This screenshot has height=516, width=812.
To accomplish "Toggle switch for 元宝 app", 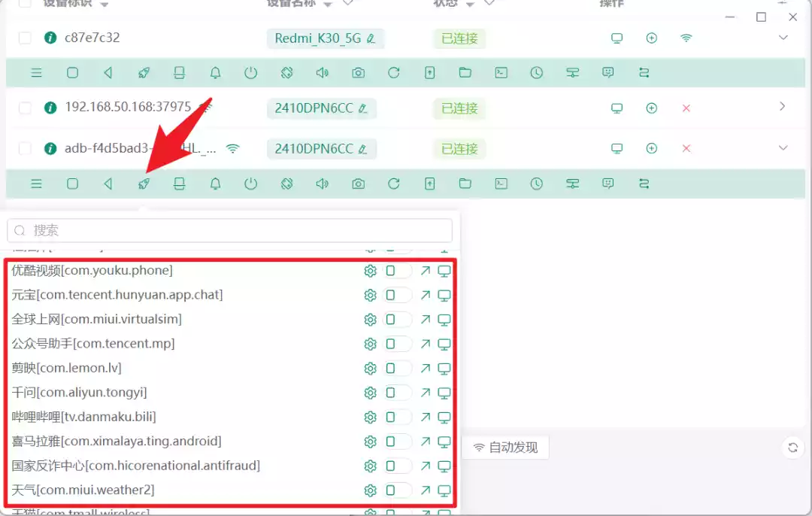I will click(397, 295).
